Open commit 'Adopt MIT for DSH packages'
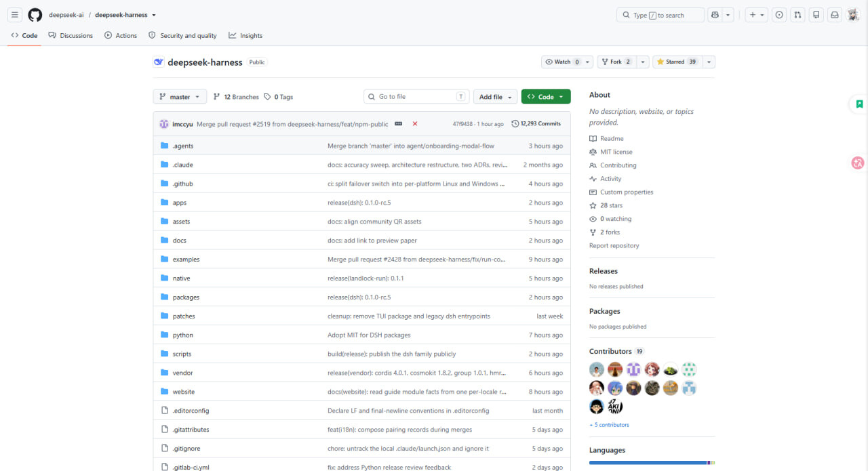868x471 pixels. pos(369,335)
